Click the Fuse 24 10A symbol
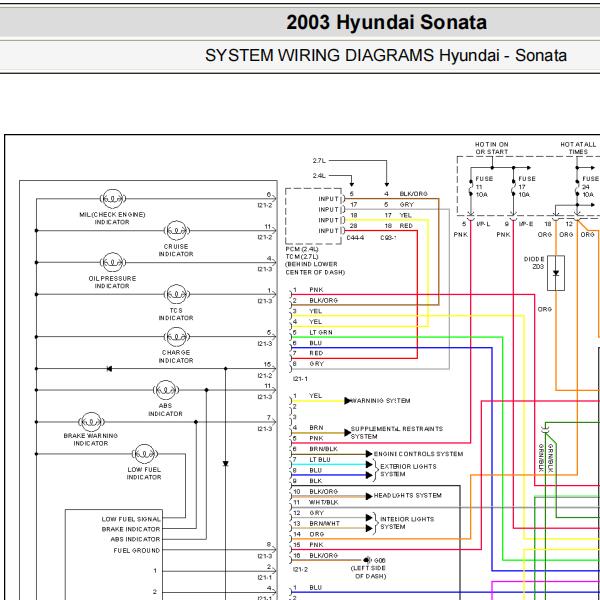Image resolution: width=600 pixels, height=600 pixels. coord(577,188)
